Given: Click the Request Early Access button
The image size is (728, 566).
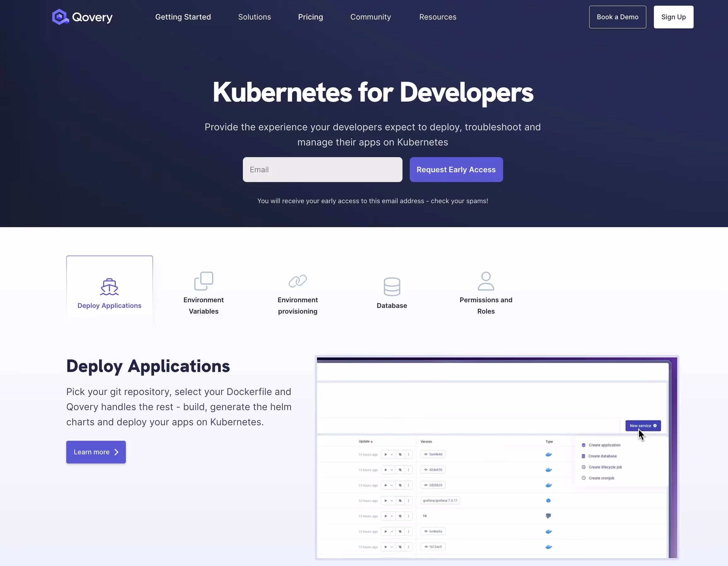Looking at the screenshot, I should click(x=456, y=169).
